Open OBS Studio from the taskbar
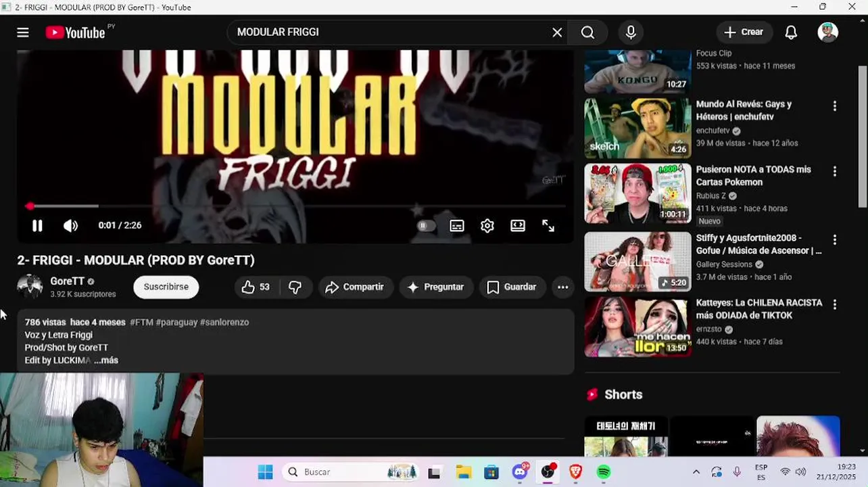The width and height of the screenshot is (868, 487). click(x=548, y=472)
